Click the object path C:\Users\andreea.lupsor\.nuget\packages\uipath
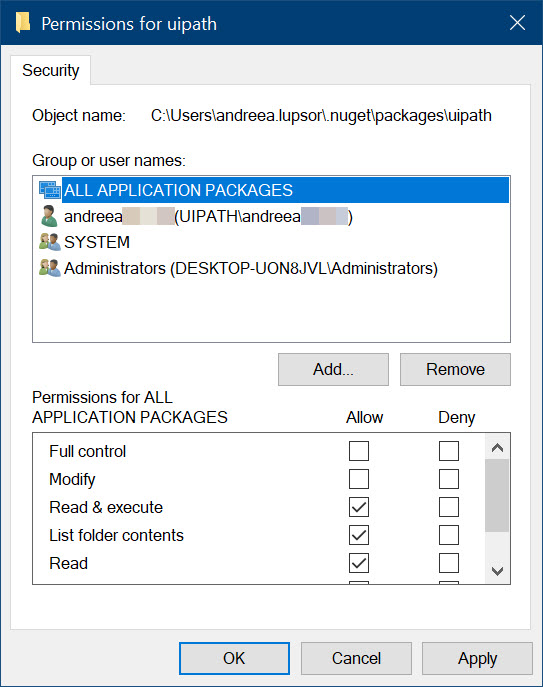543x687 pixels. pyautogui.click(x=321, y=116)
